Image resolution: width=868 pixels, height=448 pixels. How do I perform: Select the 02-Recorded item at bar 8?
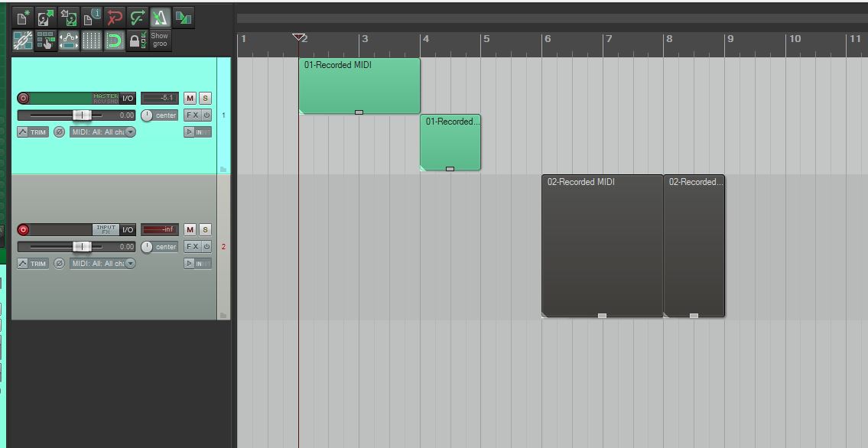pos(694,246)
